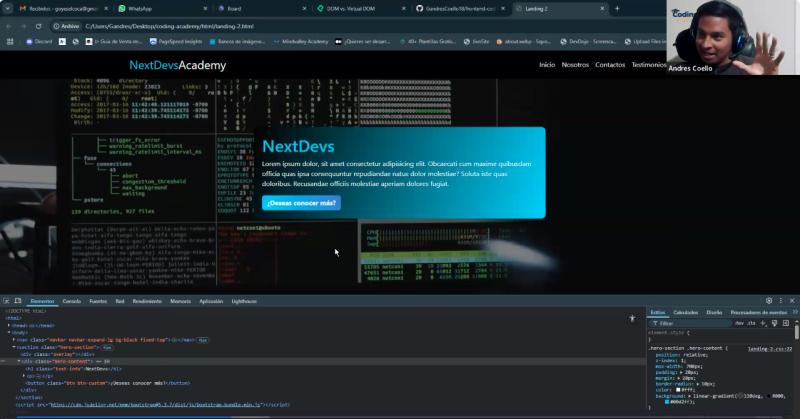
Task: Open the Aplicación DevTools tab
Action: 211,301
